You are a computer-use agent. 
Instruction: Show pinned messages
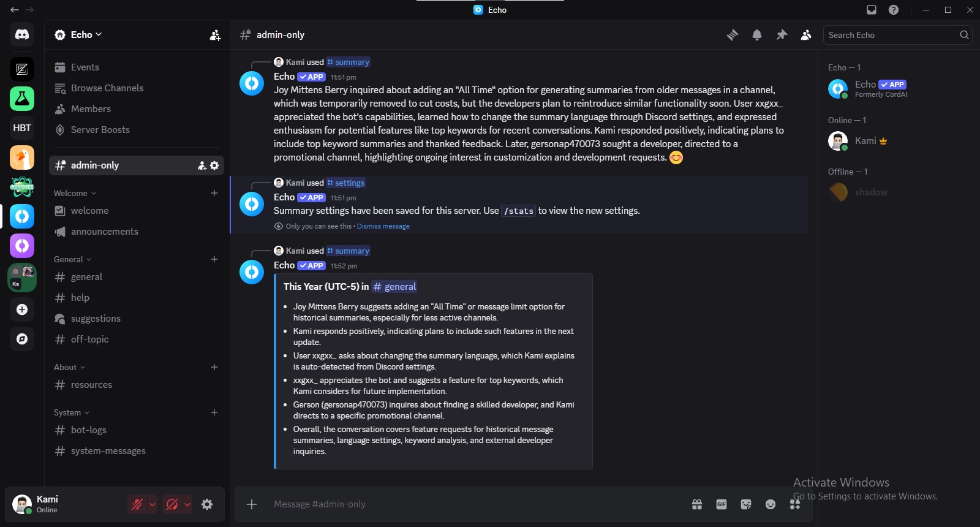coord(782,35)
